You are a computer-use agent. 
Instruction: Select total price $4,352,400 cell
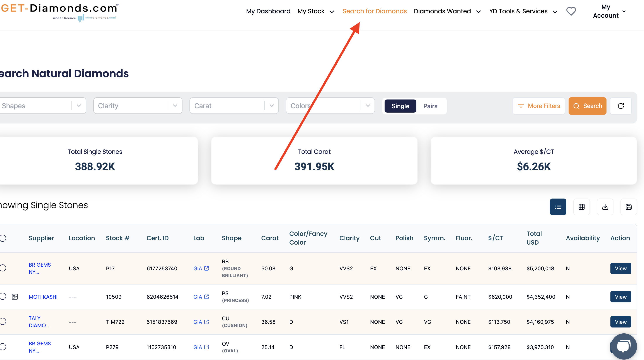[541, 297]
